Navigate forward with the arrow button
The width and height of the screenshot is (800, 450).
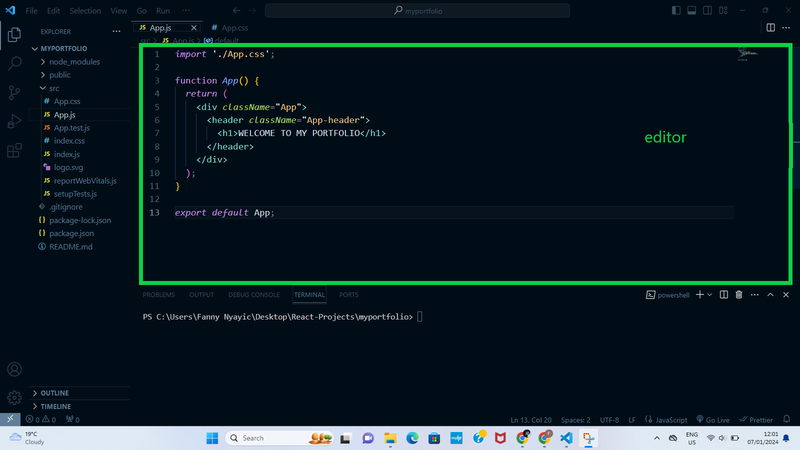click(x=252, y=10)
